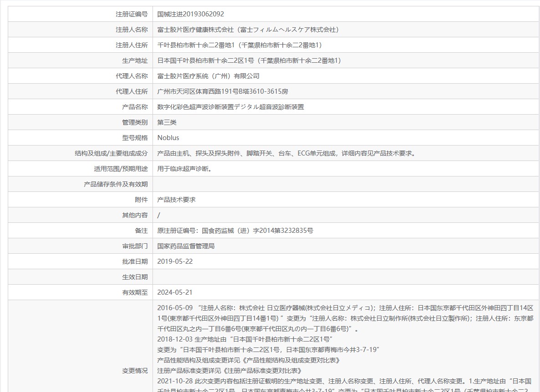Select model value Noblus
The width and height of the screenshot is (540, 392).
(168, 138)
